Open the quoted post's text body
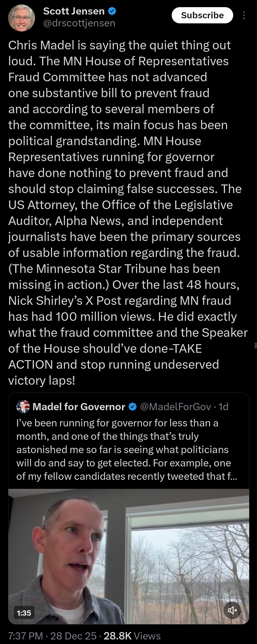The width and height of the screenshot is (257, 644). (x=125, y=450)
